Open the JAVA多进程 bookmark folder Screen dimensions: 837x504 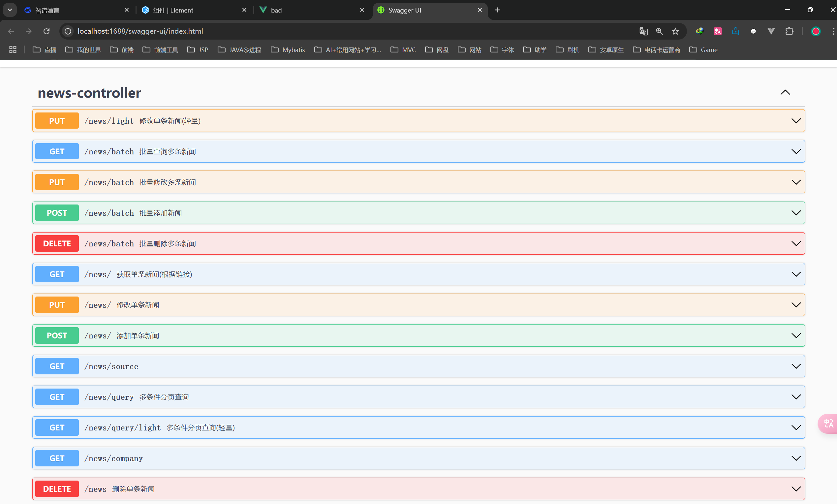239,50
